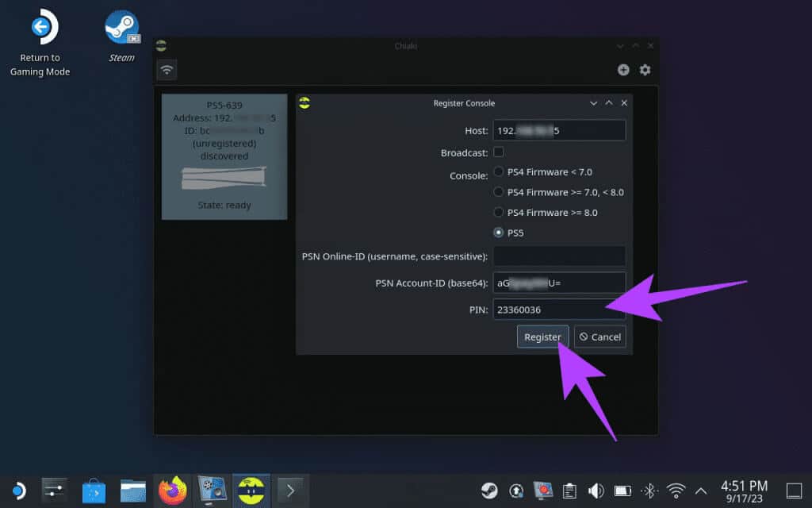Click the monitor with gear and speaker taskbar icon
The height and width of the screenshot is (508, 812).
click(212, 491)
